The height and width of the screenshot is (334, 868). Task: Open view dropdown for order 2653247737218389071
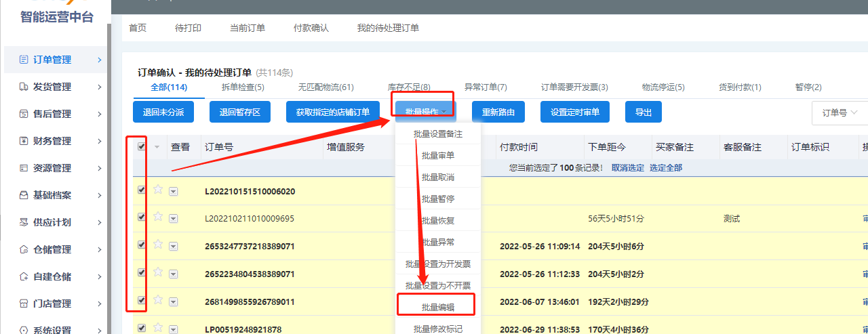click(173, 247)
